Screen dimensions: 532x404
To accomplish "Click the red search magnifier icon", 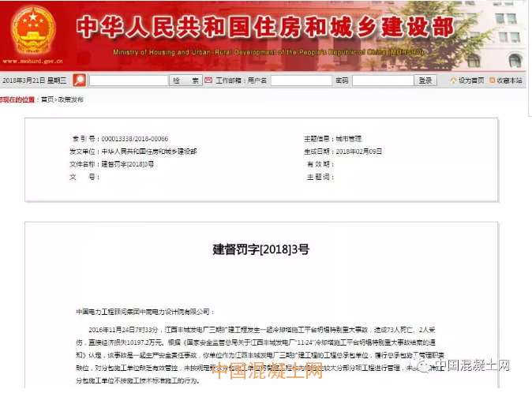I will tap(79, 80).
